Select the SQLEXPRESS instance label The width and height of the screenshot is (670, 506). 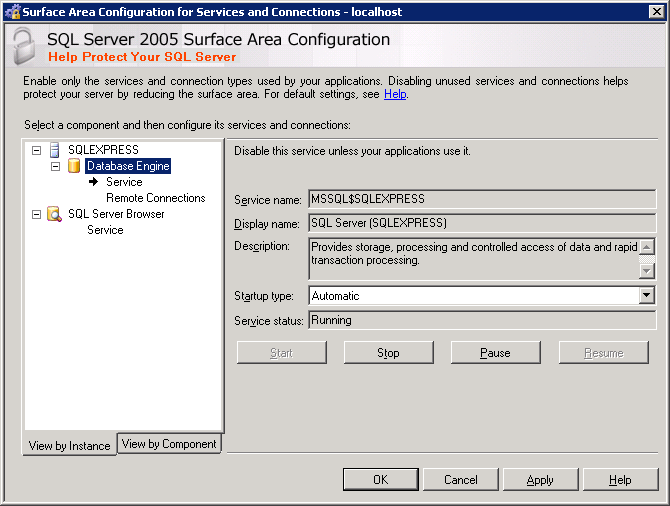tap(103, 150)
